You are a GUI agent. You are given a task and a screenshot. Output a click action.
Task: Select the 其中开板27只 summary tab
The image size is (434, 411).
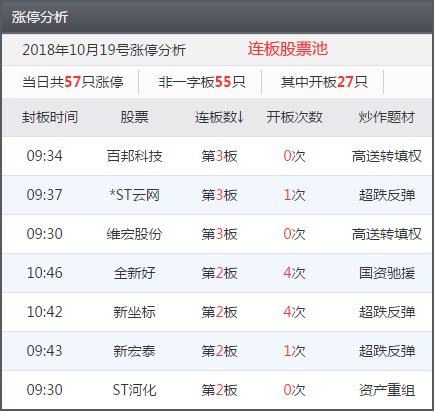tap(324, 82)
